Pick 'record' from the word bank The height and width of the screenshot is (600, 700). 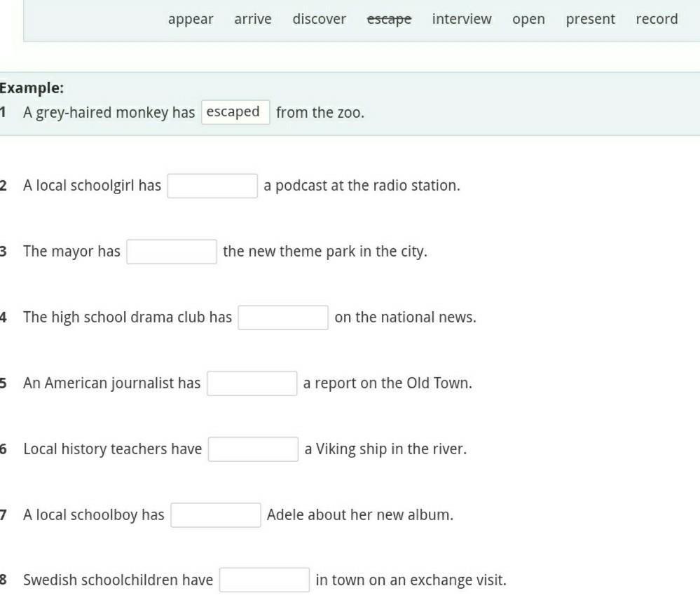(x=657, y=20)
